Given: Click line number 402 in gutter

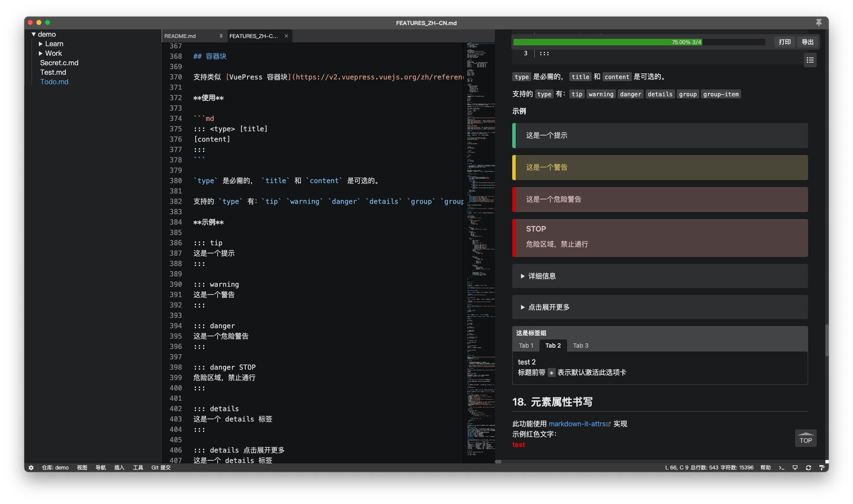Looking at the screenshot, I should pyautogui.click(x=175, y=409).
